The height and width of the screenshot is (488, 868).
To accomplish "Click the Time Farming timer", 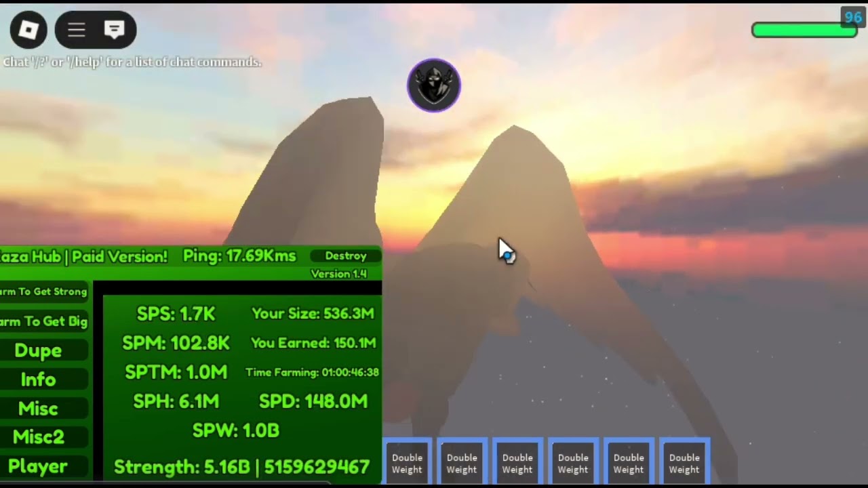I will coord(312,372).
